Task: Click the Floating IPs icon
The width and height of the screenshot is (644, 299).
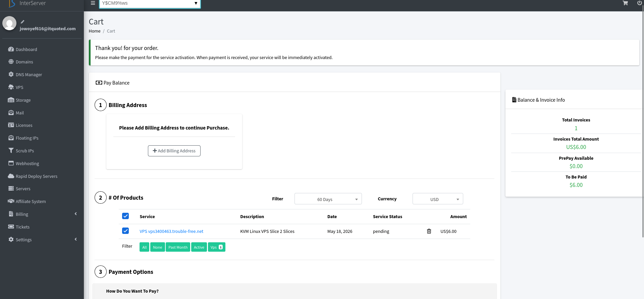Action: pos(11,138)
